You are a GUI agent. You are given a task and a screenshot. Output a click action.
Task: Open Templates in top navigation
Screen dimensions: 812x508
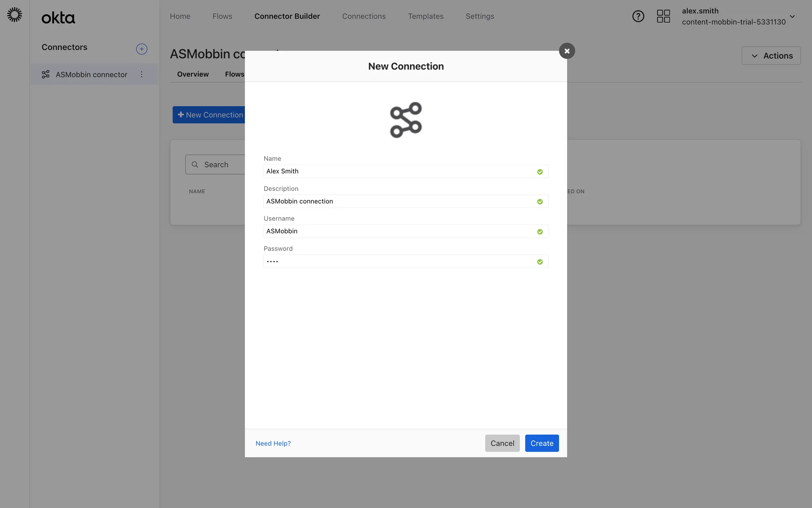[x=425, y=17]
